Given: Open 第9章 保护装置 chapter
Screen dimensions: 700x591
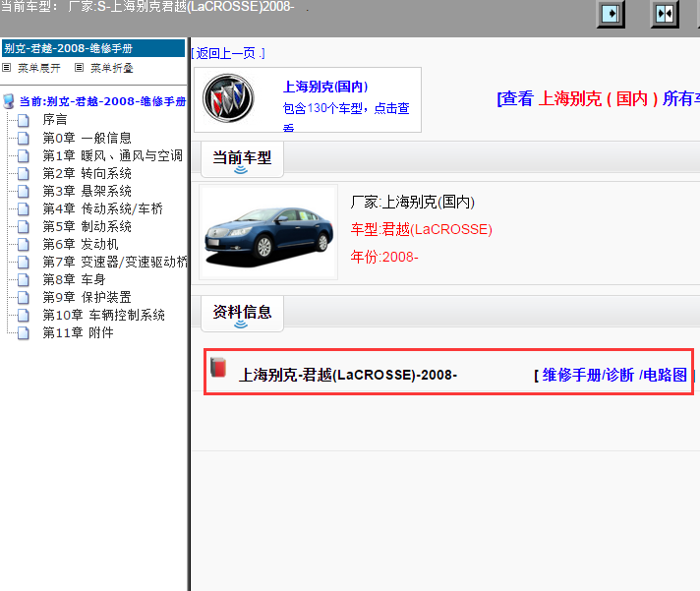Looking at the screenshot, I should pyautogui.click(x=87, y=297).
